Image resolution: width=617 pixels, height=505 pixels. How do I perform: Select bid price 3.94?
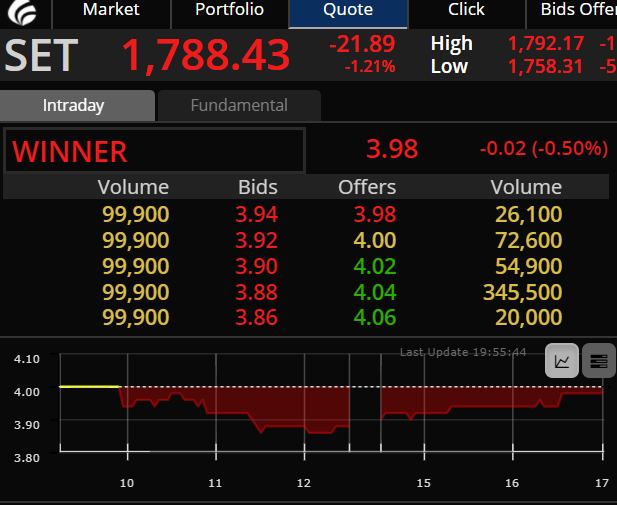tap(257, 215)
